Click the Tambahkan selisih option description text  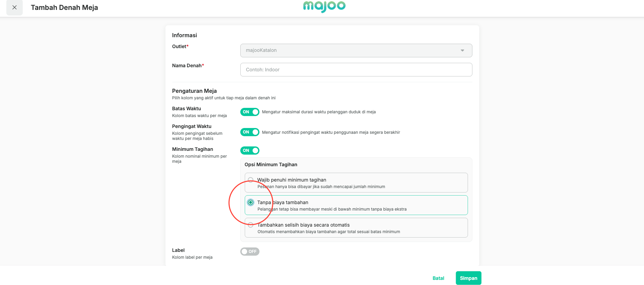(328, 232)
